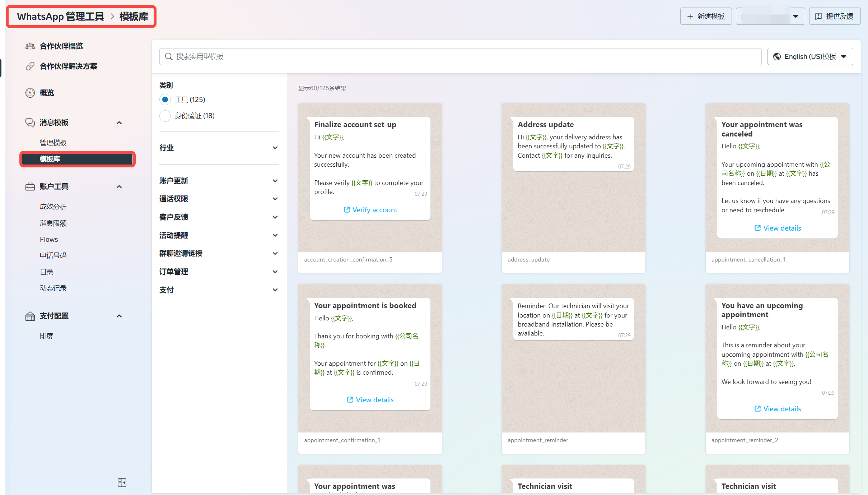Collapse the 消息模板 sidebar section
The image size is (868, 495).
119,123
